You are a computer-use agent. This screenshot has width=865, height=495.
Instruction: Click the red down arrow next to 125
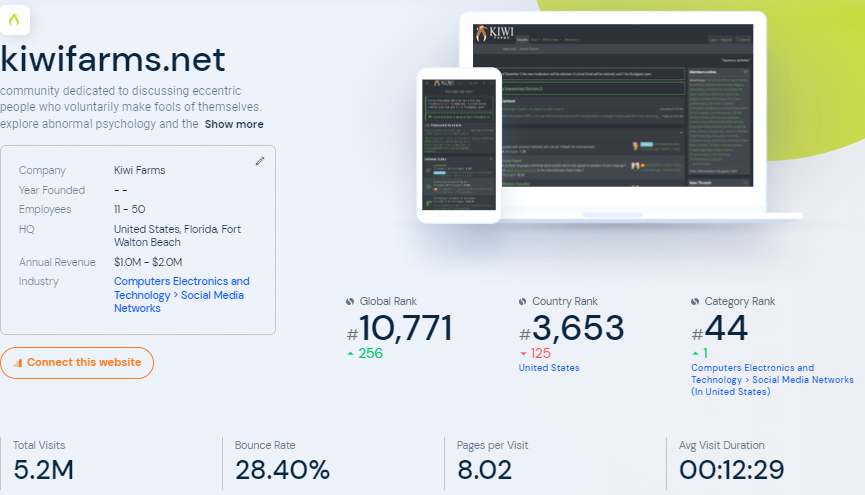tap(523, 354)
